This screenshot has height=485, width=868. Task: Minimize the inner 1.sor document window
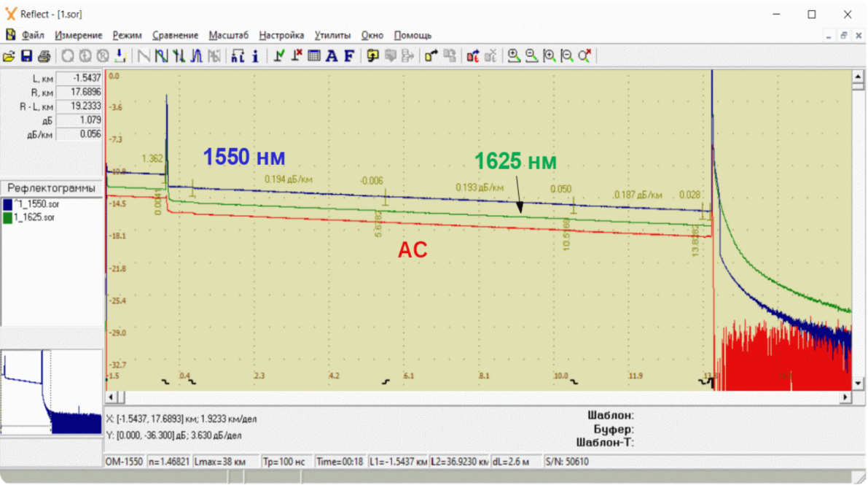(x=829, y=36)
